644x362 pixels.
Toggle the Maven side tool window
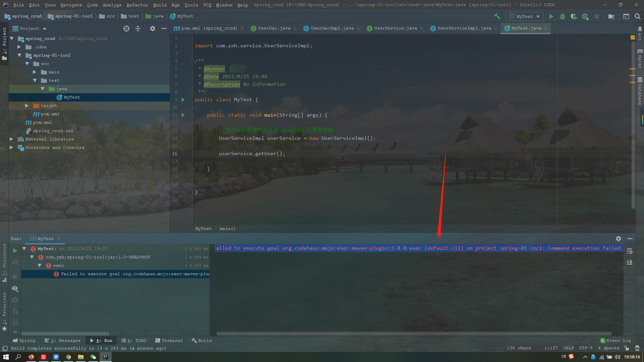click(x=640, y=59)
